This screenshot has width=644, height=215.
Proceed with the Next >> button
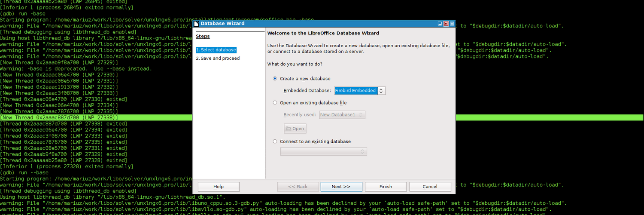point(341,187)
